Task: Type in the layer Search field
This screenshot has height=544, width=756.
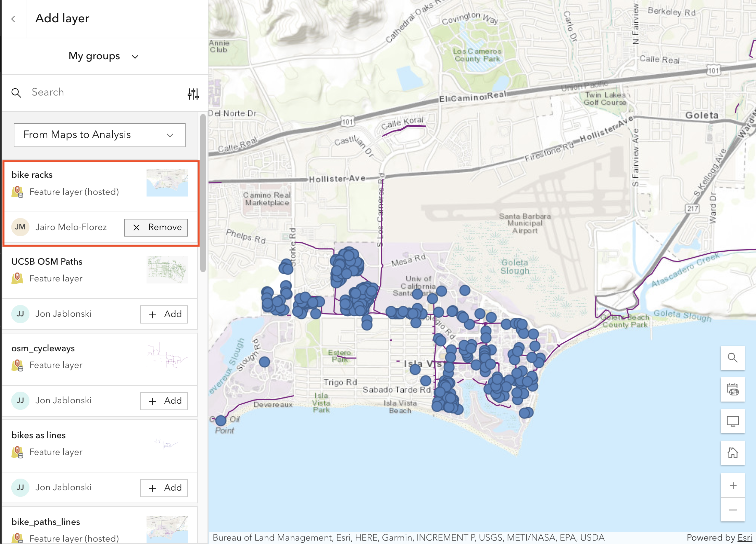Action: [x=103, y=92]
